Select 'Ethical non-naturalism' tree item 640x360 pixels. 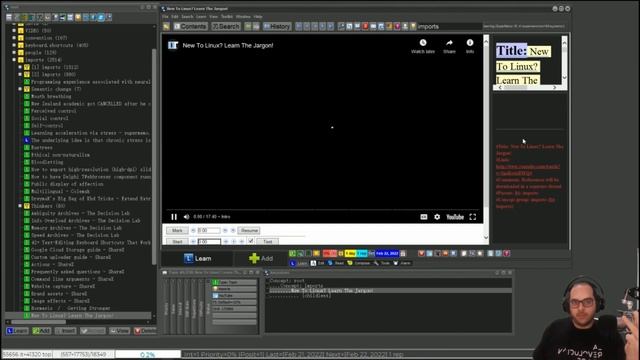[x=60, y=155]
